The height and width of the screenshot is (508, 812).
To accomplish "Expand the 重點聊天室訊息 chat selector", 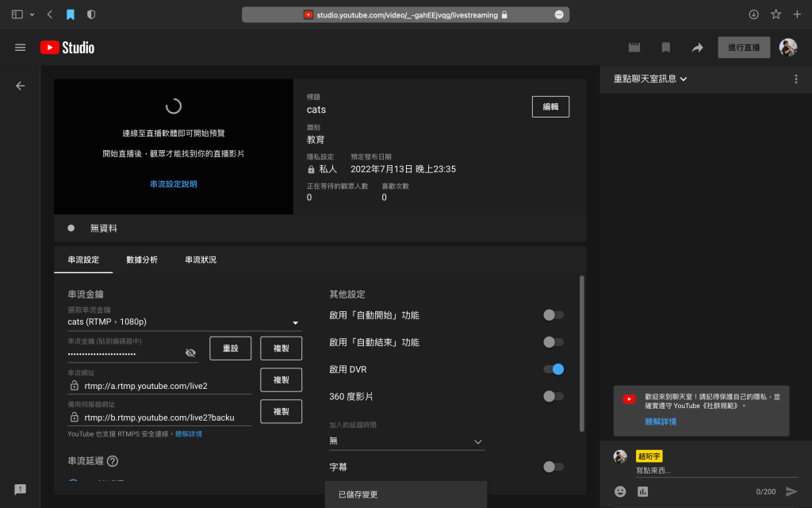I will point(650,79).
